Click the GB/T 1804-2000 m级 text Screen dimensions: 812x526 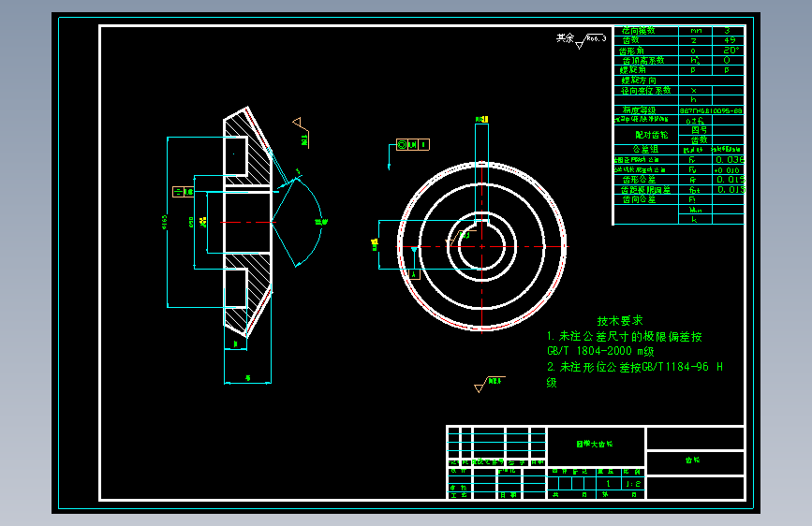tap(600, 351)
